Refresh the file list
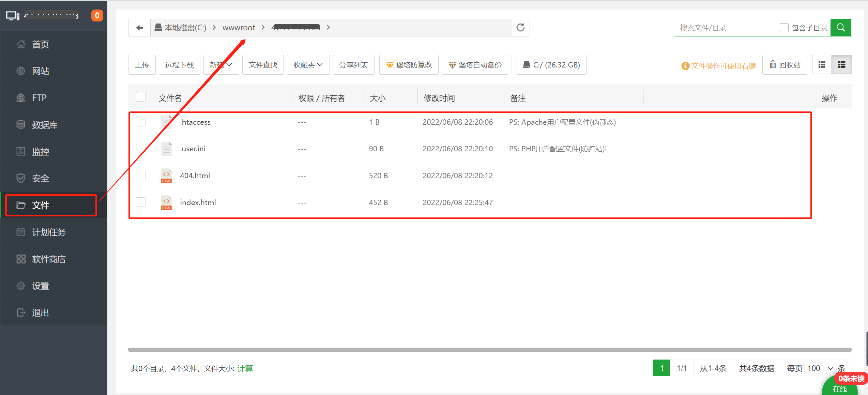Screen dimensions: 868x395 pyautogui.click(x=520, y=28)
